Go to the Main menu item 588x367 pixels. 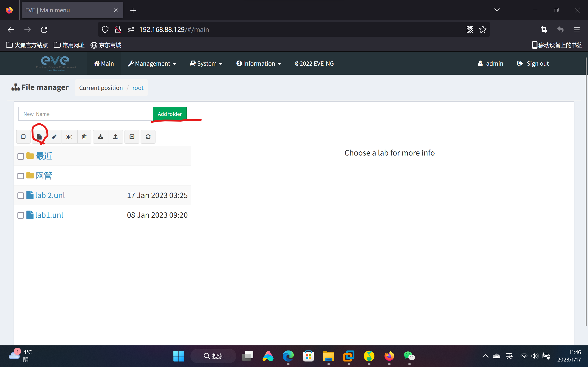pos(104,64)
